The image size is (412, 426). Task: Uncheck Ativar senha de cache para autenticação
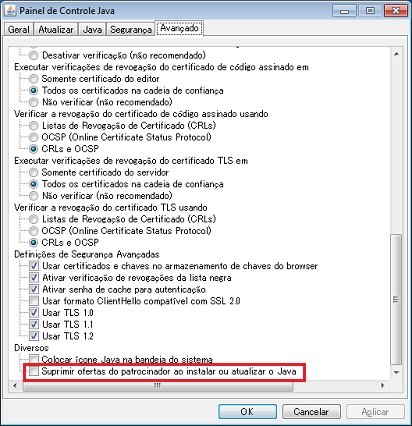[34, 289]
